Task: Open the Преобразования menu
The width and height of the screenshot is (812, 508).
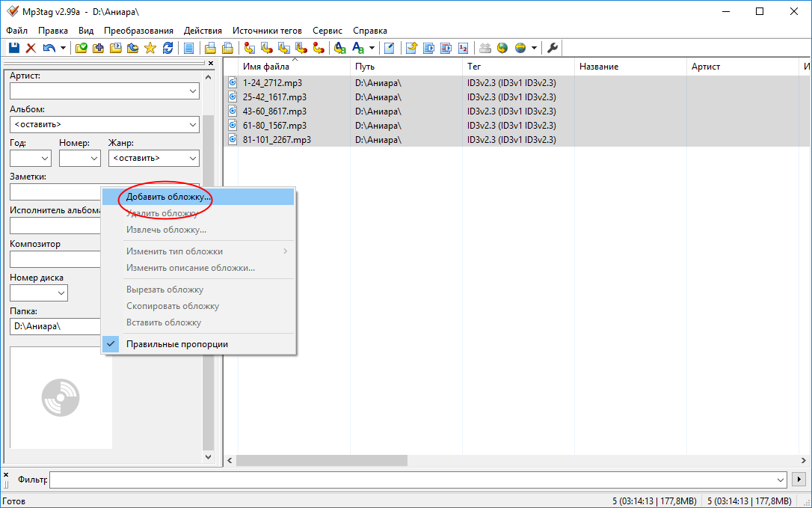Action: click(139, 31)
